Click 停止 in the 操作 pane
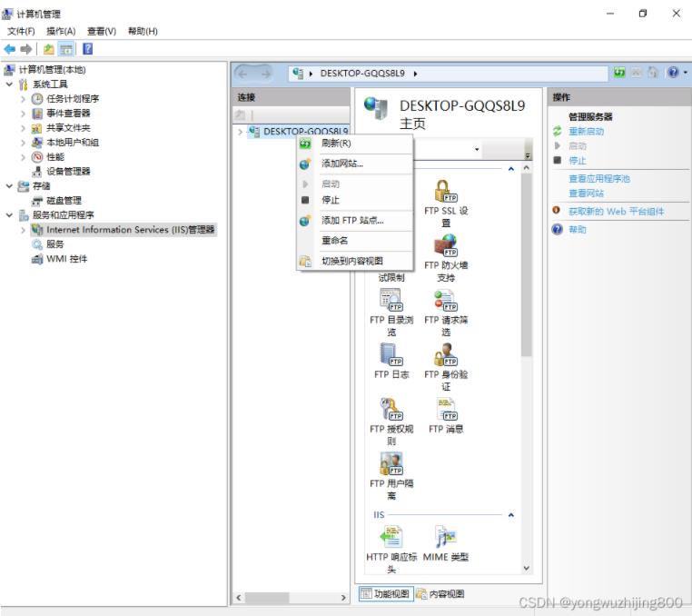Screen dimensions: 692x616 [577, 160]
